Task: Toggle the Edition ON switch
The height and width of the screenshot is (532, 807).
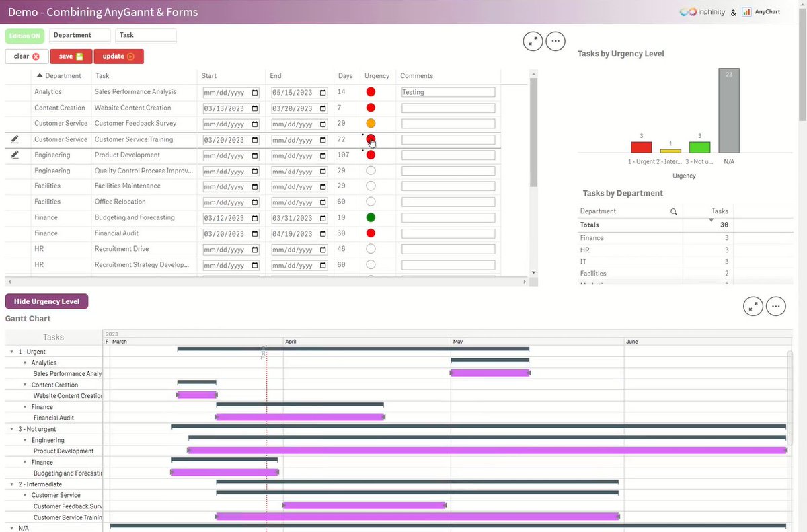Action: coord(24,35)
